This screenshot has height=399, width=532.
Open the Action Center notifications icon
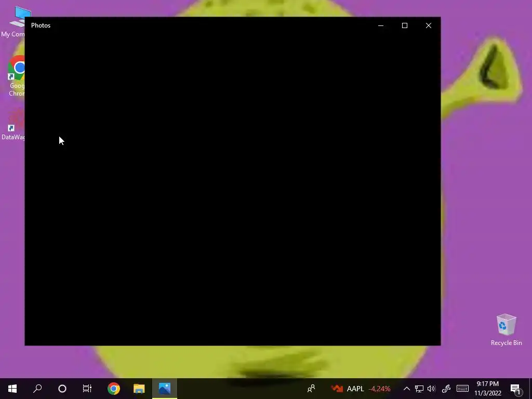pos(516,389)
